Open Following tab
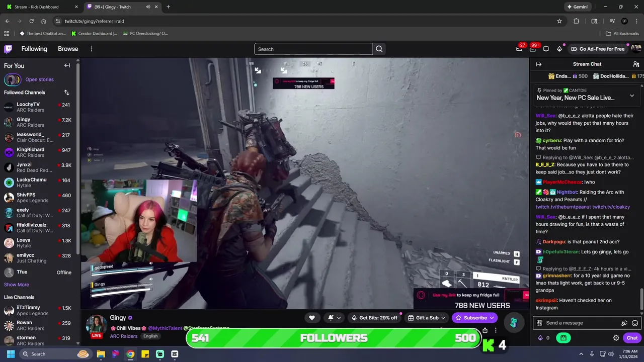Image resolution: width=644 pixels, height=362 pixels. coord(34,49)
